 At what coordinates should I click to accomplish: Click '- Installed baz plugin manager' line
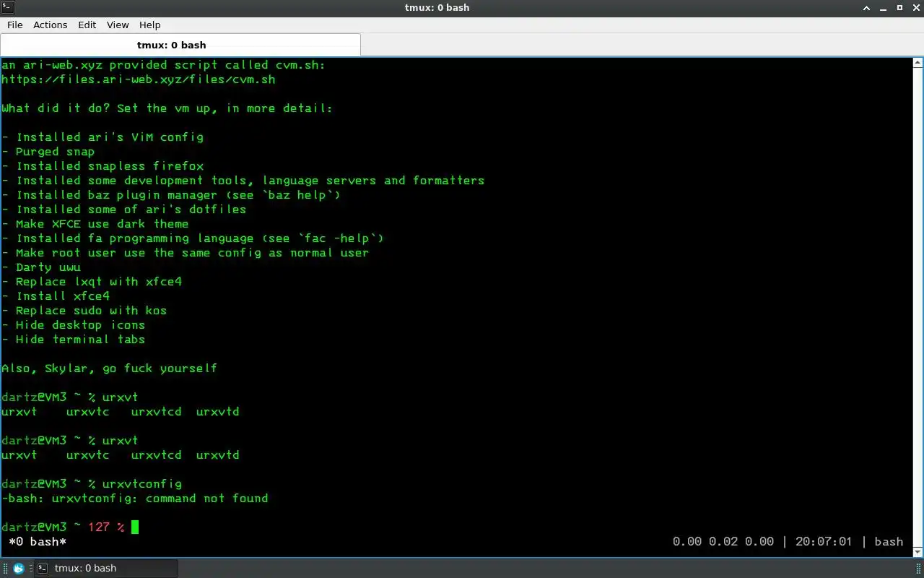tap(171, 195)
